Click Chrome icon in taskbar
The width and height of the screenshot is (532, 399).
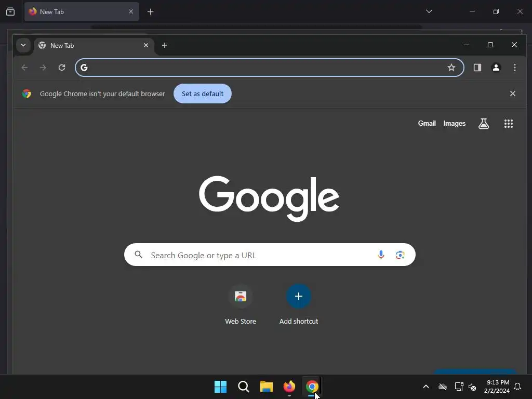pyautogui.click(x=312, y=387)
